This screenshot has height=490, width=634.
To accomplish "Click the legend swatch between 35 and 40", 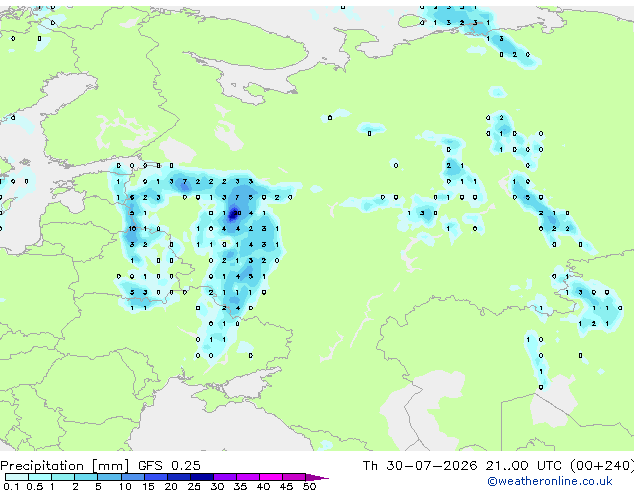I will tap(248, 477).
